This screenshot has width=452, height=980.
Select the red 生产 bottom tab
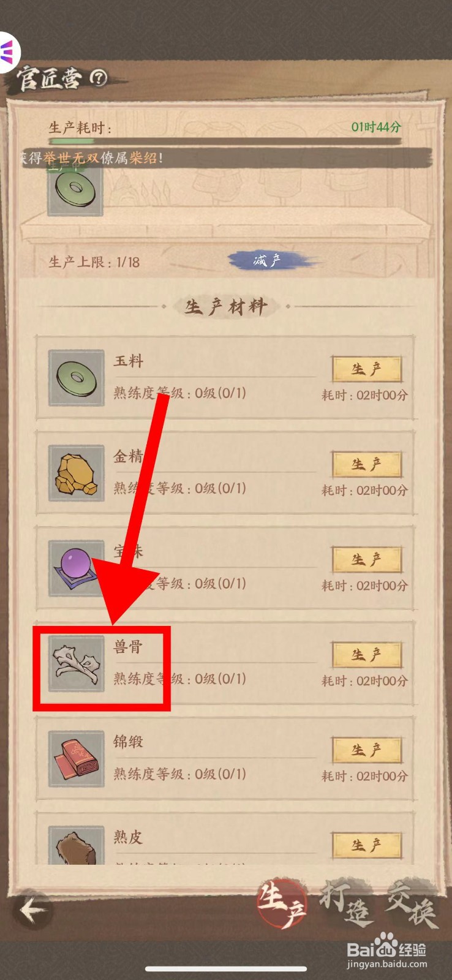(282, 904)
